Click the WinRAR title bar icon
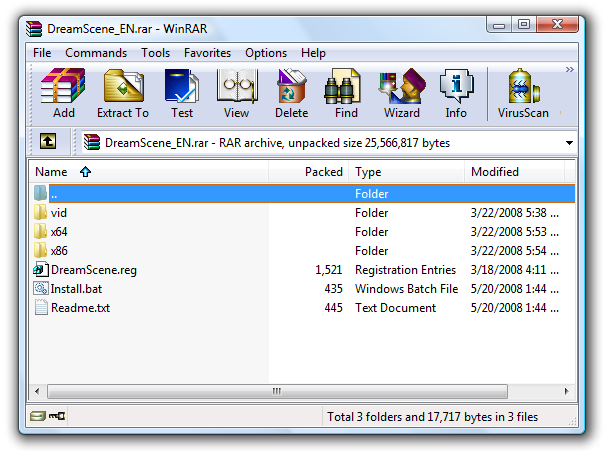 34,29
